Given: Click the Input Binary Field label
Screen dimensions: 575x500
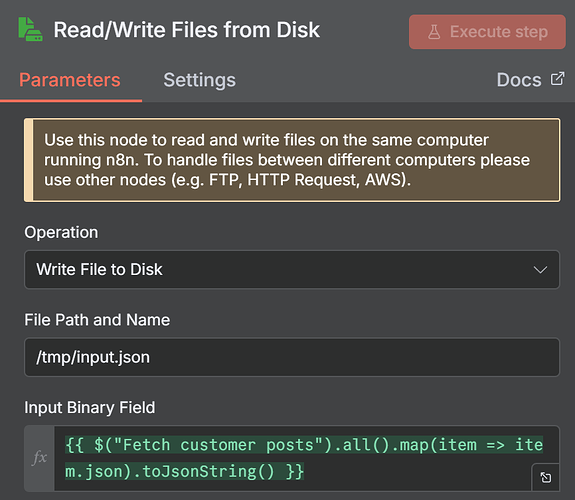Looking at the screenshot, I should [x=90, y=408].
